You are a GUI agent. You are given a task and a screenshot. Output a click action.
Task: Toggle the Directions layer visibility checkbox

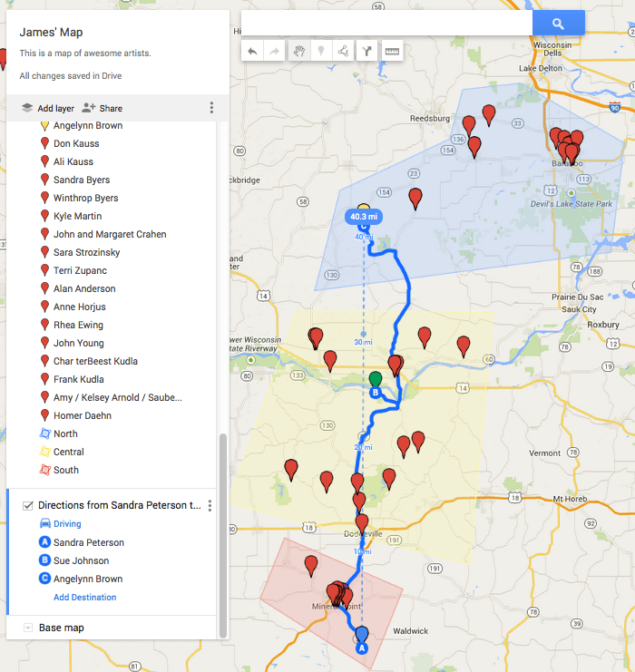click(28, 506)
